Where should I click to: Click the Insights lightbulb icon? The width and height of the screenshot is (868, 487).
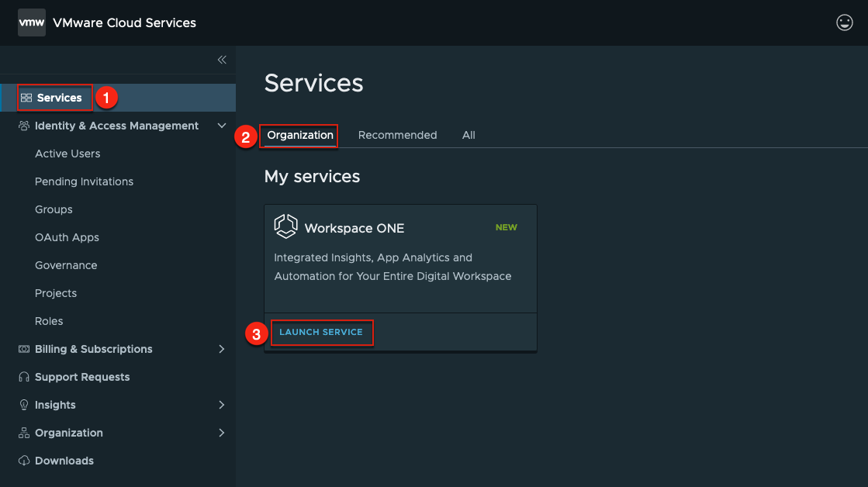[24, 405]
